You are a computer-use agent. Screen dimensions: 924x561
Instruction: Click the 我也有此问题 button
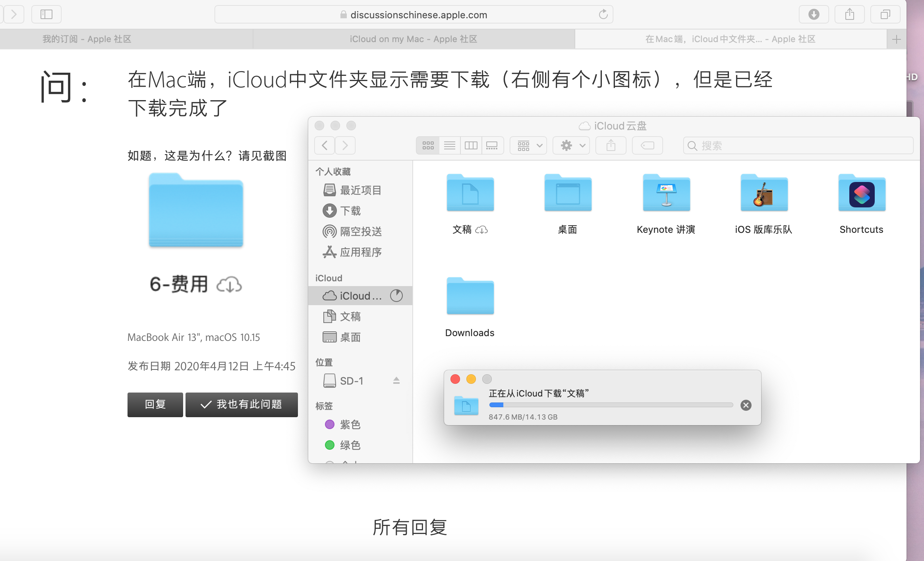(242, 404)
